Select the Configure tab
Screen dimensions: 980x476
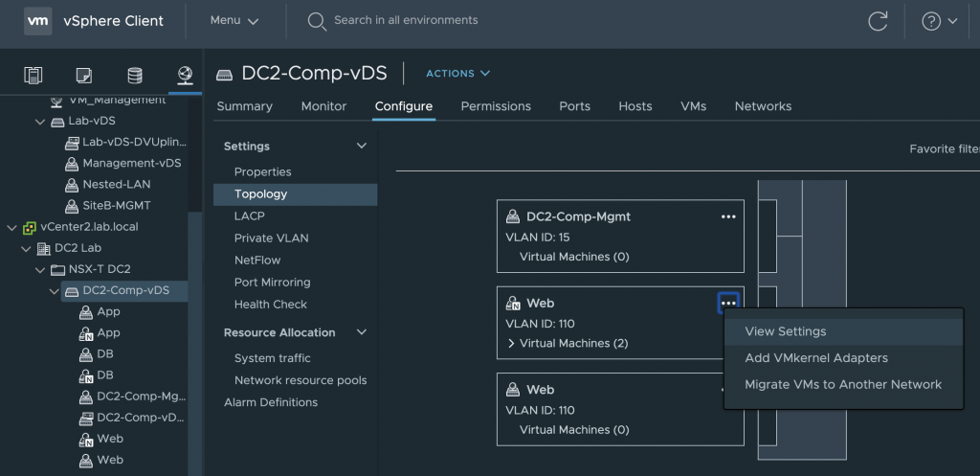point(404,106)
